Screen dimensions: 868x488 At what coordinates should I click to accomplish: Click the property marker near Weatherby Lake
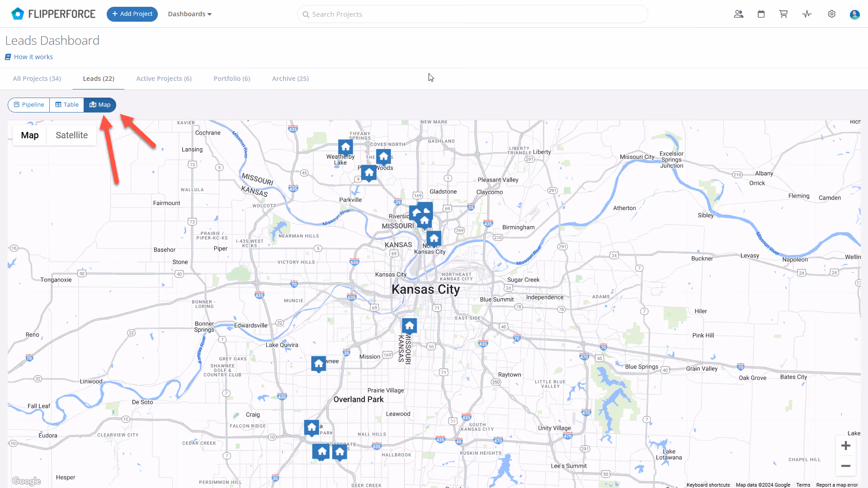pyautogui.click(x=346, y=148)
